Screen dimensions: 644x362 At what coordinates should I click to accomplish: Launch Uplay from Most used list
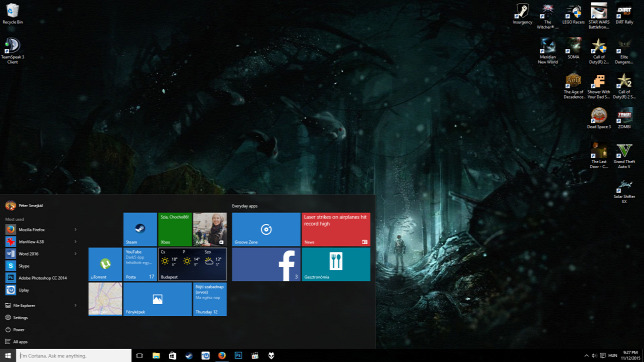(x=41, y=290)
